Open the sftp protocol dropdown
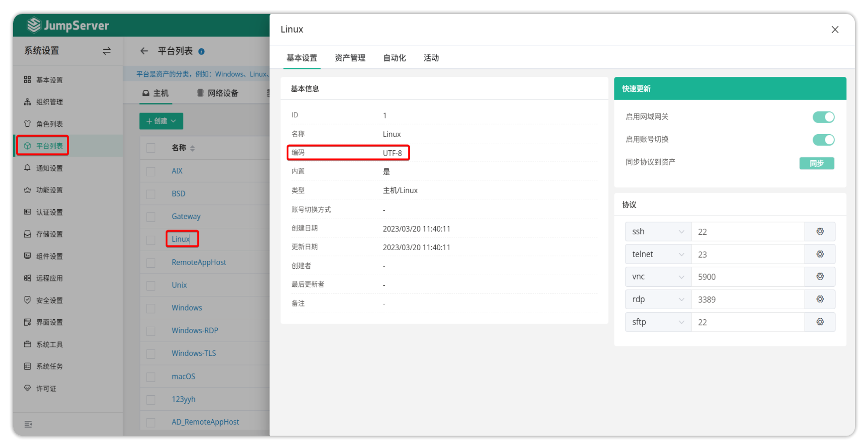This screenshot has height=445, width=868. (x=658, y=322)
